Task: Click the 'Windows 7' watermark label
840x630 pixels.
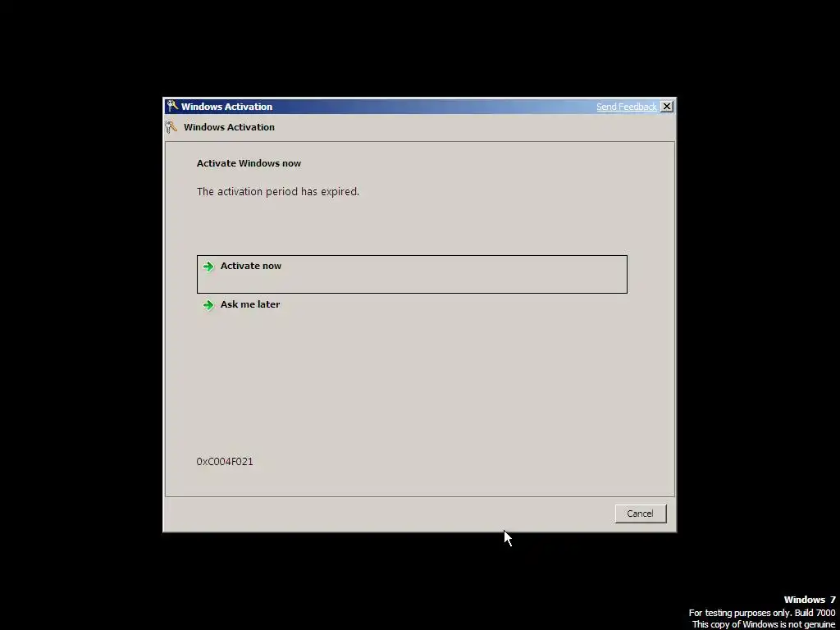Action: [810, 600]
